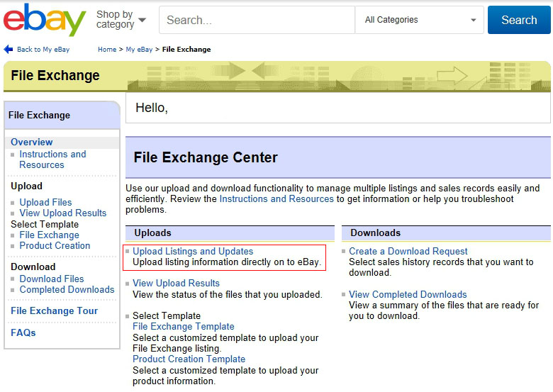Open Completed Downloads in sidebar

pyautogui.click(x=67, y=289)
